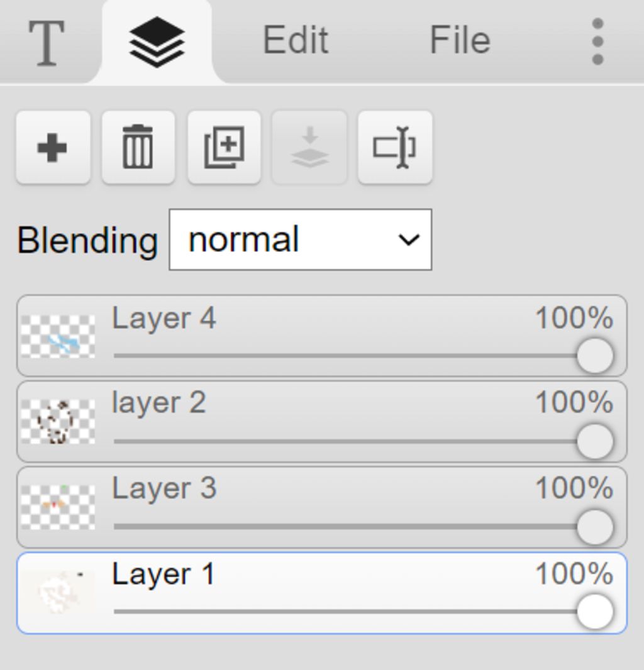Open the Edit menu

click(x=295, y=41)
